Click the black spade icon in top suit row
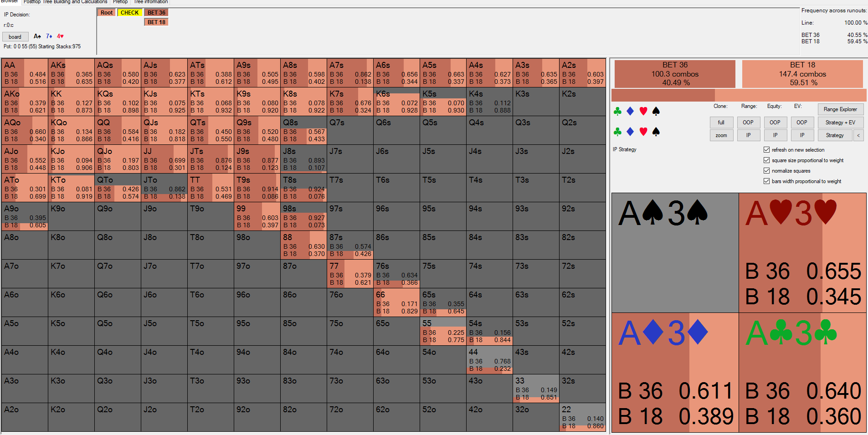Screen dimensions: 868x435 (656, 111)
